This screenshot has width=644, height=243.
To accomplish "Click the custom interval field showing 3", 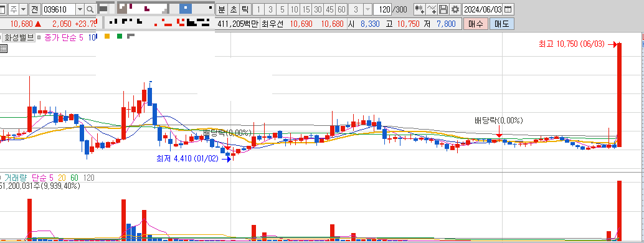I will [x=356, y=9].
